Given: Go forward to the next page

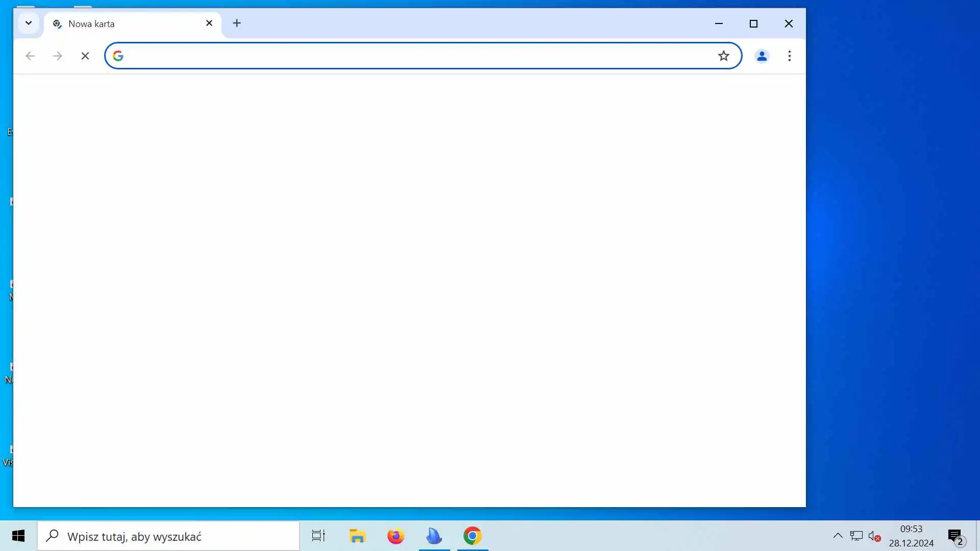Looking at the screenshot, I should click(58, 56).
